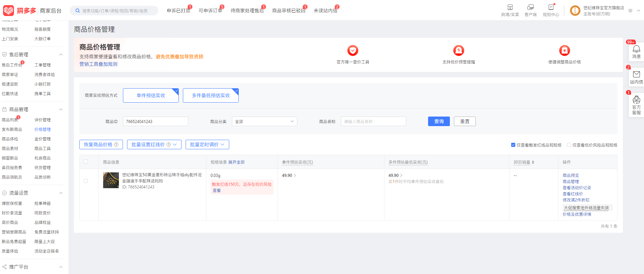This screenshot has width=644, height=274.
Task: Open the 消息 bell notifications
Action: tap(636, 49)
